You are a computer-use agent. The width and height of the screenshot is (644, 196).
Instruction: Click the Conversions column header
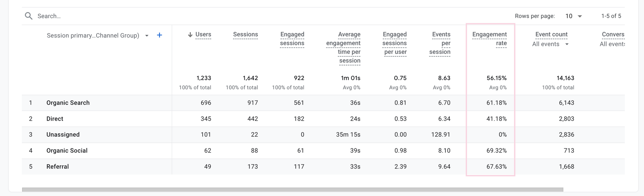tap(613, 35)
